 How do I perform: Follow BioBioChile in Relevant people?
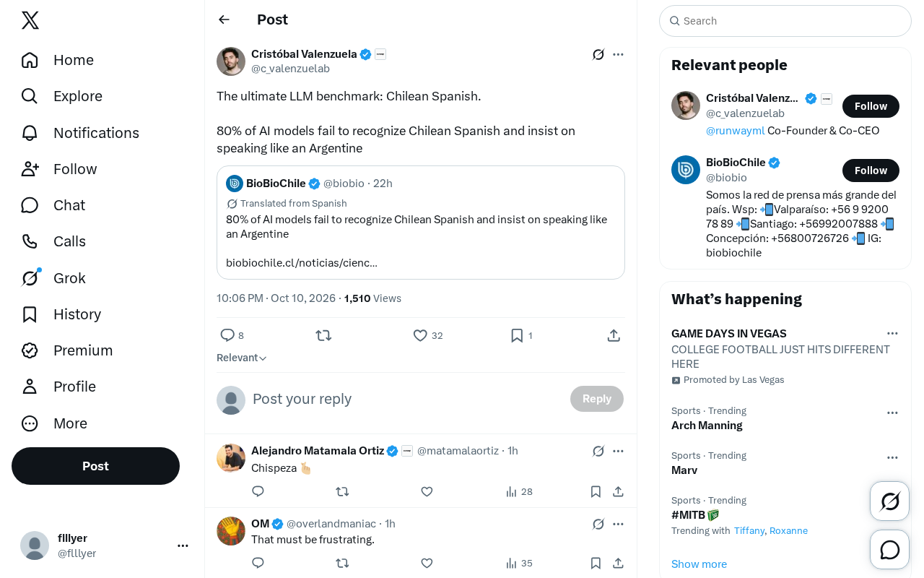[871, 171]
